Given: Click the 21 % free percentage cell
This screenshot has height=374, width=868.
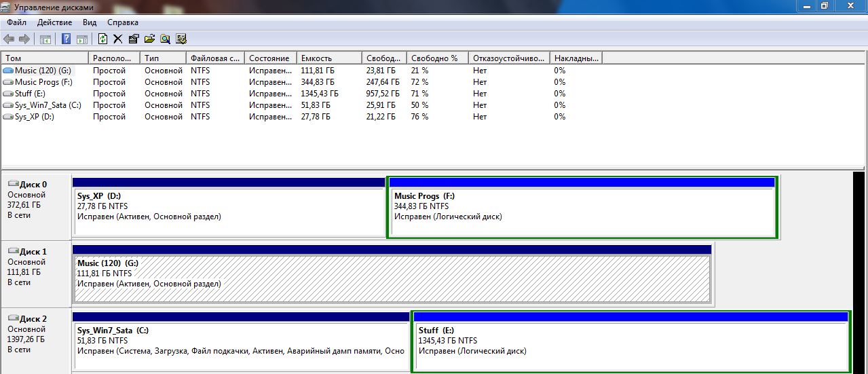Looking at the screenshot, I should click(420, 71).
